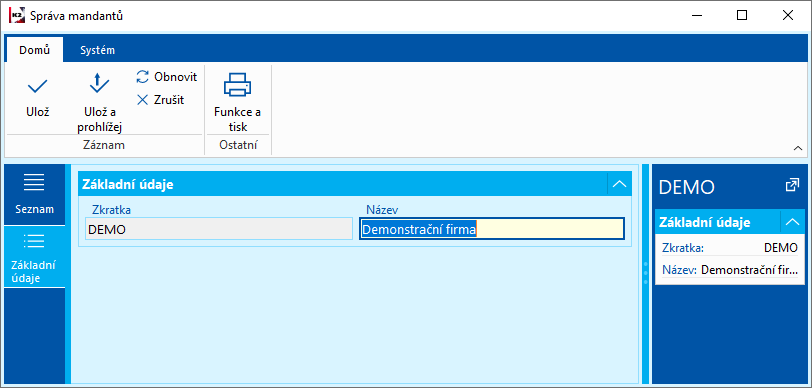Select Základní údaje in the sidebar
The height and width of the screenshot is (388, 812).
point(34,257)
